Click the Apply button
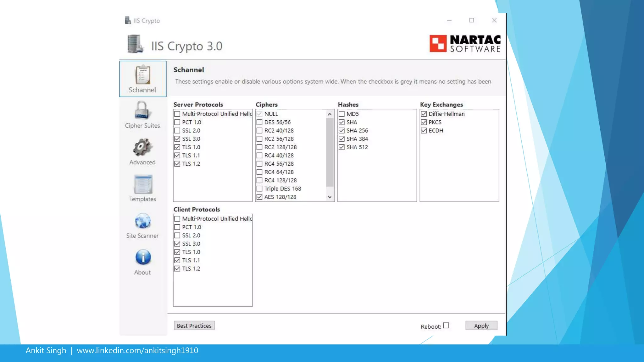This screenshot has height=362, width=644. (x=481, y=326)
